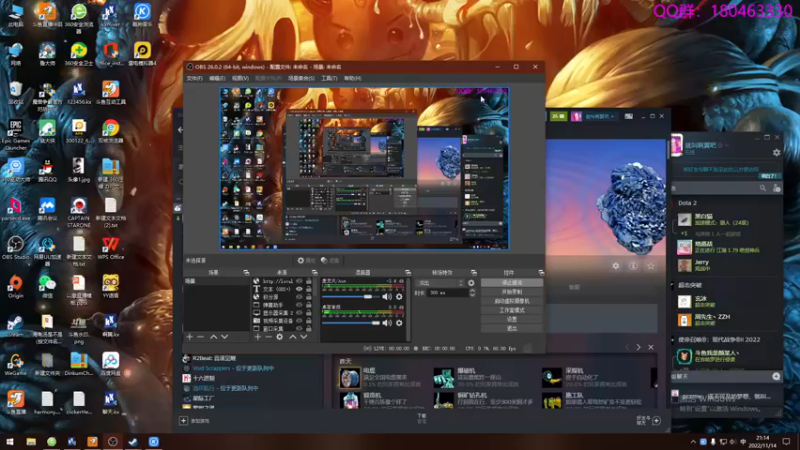Viewport: 800px width, 450px height.
Task: Move scene down in the scenes list
Action: pos(224,337)
